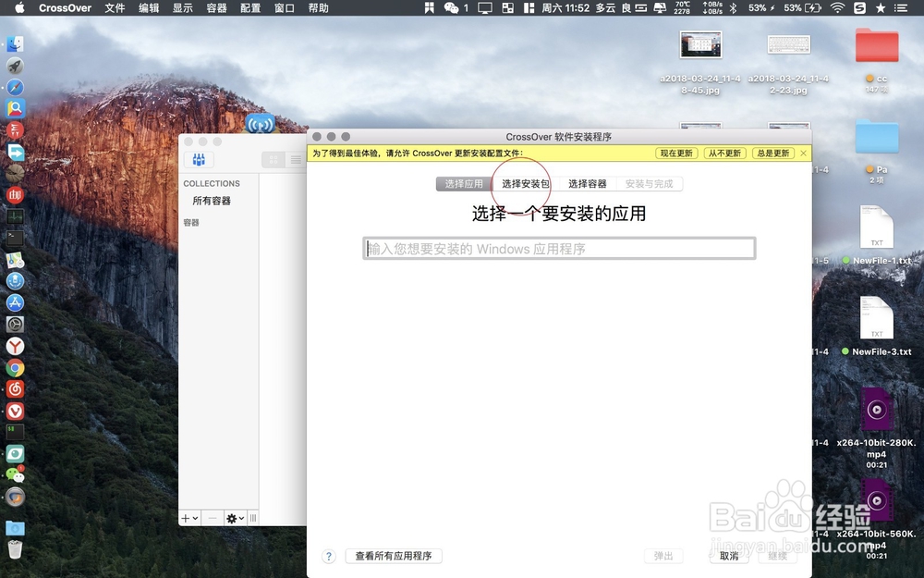
Task: Click the 弹出 button
Action: pyautogui.click(x=663, y=556)
